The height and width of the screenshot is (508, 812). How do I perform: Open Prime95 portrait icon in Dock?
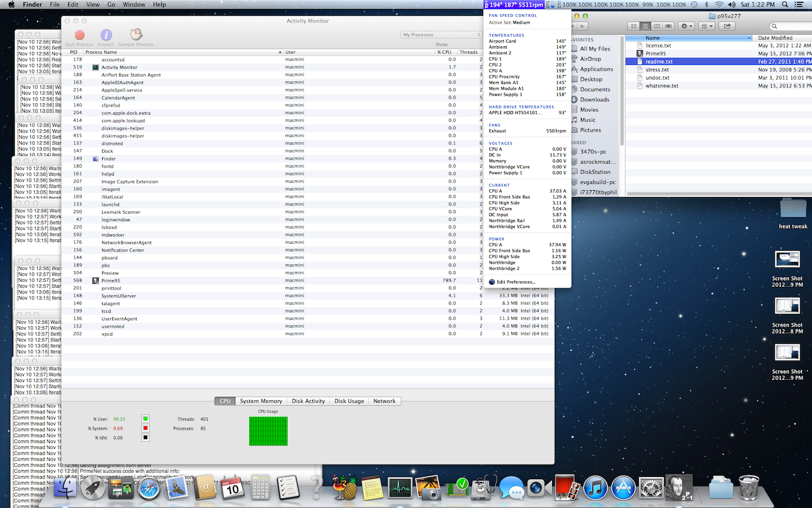pos(679,487)
